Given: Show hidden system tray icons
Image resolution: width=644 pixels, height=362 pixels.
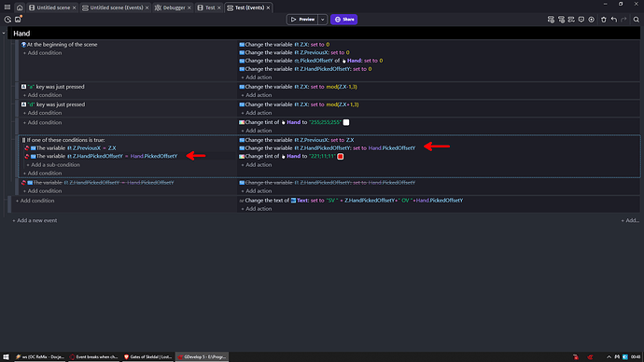Looking at the screenshot, I should [x=609, y=356].
